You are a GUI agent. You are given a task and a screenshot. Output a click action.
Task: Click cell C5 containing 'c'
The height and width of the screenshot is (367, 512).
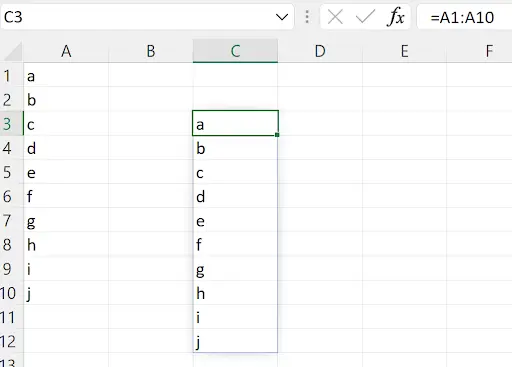235,172
